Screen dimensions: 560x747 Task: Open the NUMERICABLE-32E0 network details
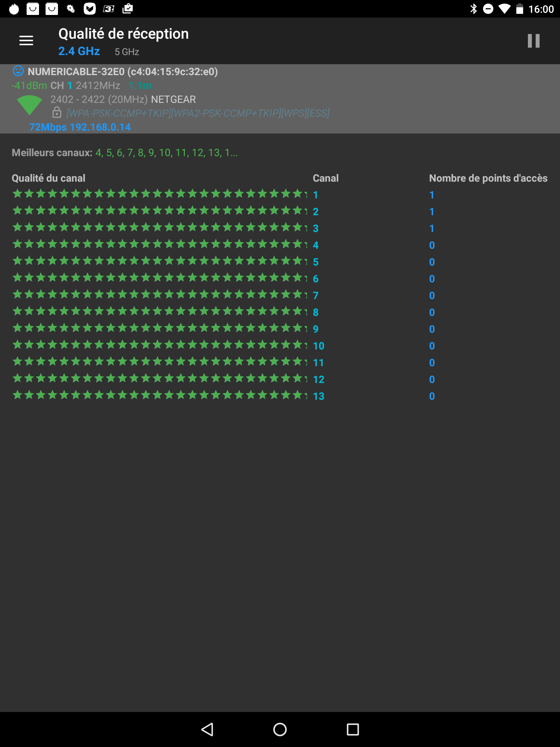(122, 71)
